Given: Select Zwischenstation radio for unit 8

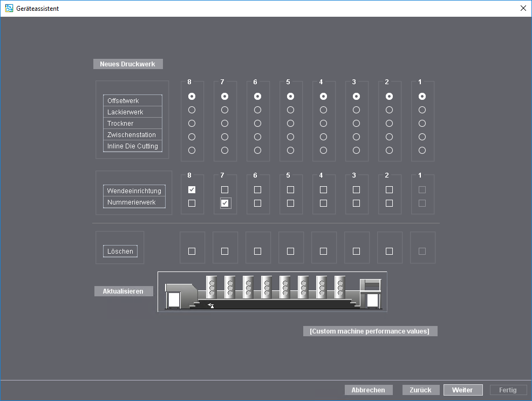Looking at the screenshot, I should (x=192, y=137).
